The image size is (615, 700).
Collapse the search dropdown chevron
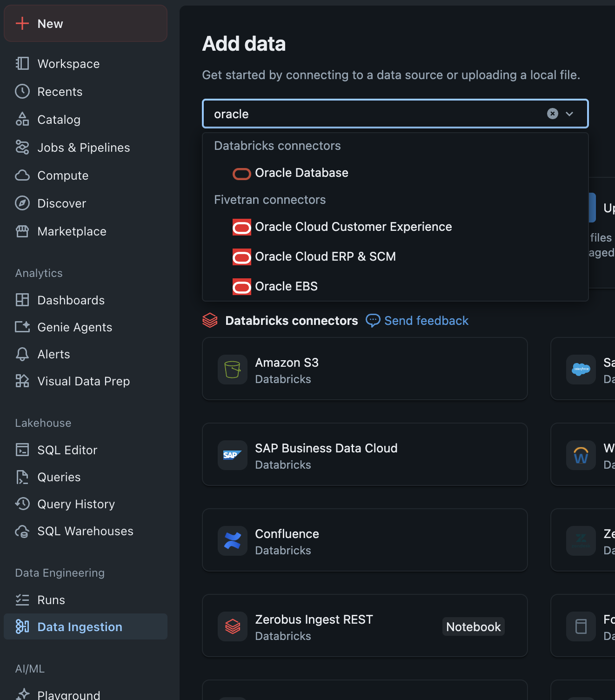[x=569, y=114]
